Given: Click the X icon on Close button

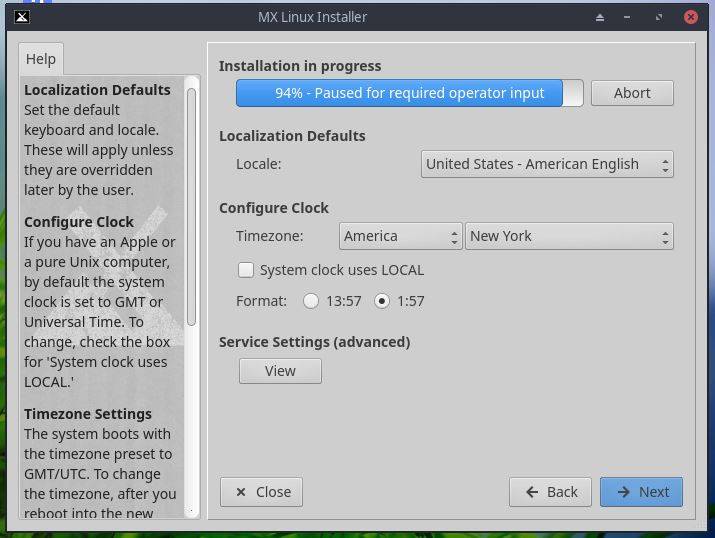Looking at the screenshot, I should [240, 492].
